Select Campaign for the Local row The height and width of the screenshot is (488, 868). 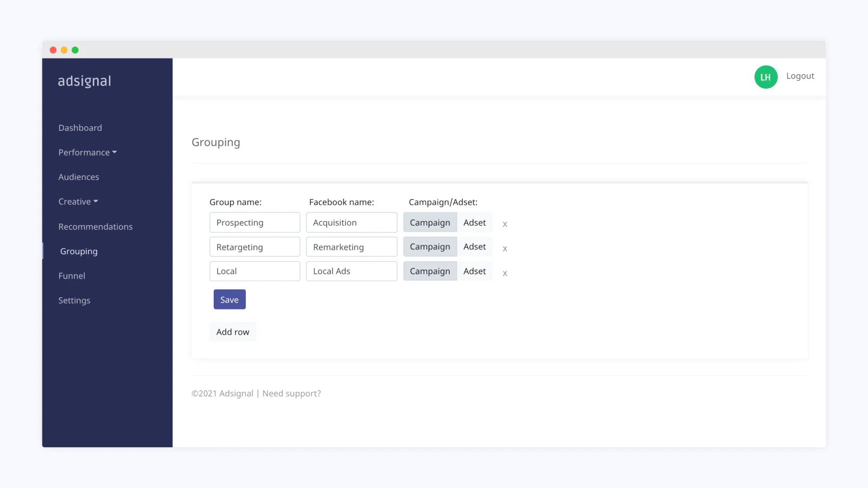[x=430, y=271]
